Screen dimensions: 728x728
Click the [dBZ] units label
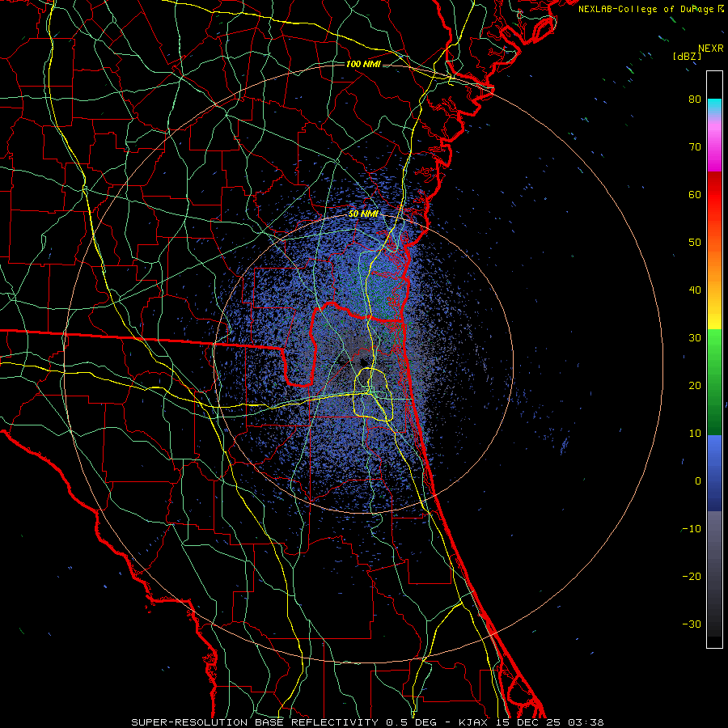point(687,57)
